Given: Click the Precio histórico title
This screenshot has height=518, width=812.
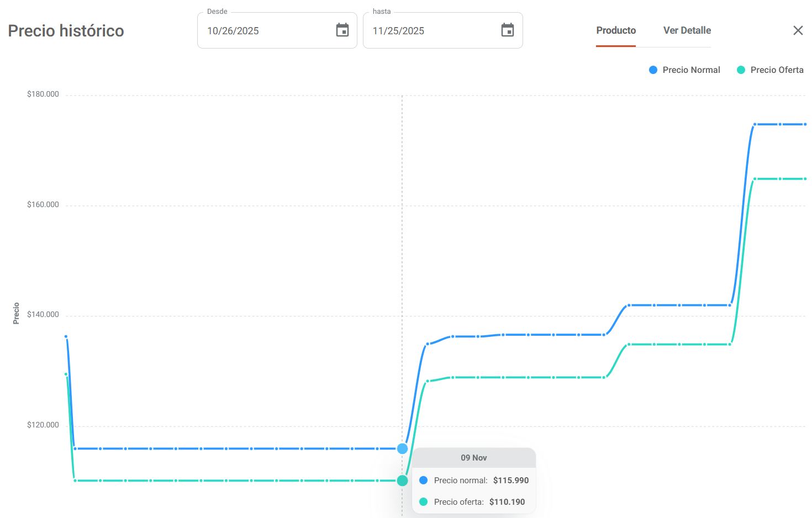Looking at the screenshot, I should (66, 31).
